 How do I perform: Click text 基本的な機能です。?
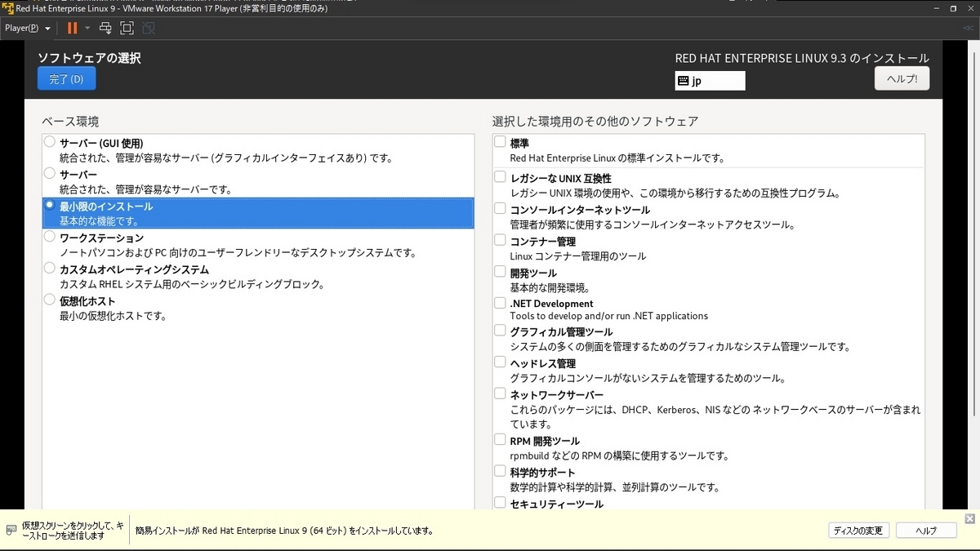(99, 221)
